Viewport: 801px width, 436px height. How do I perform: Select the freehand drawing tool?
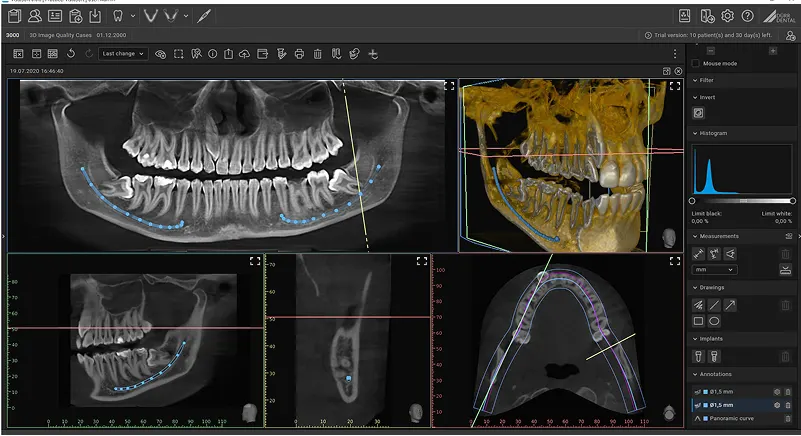(x=698, y=305)
